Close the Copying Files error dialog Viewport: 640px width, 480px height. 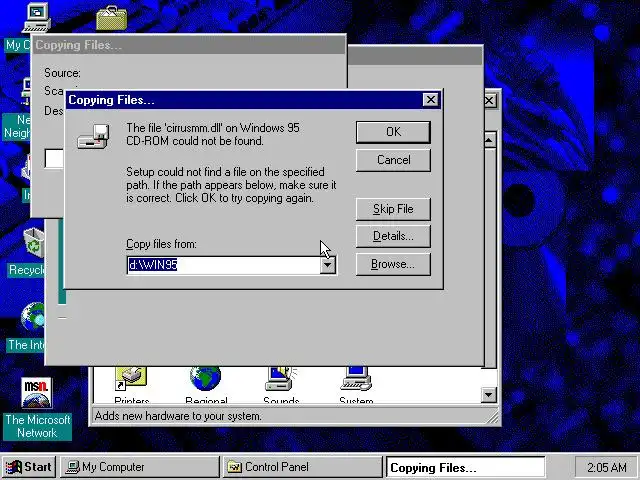coord(431,100)
